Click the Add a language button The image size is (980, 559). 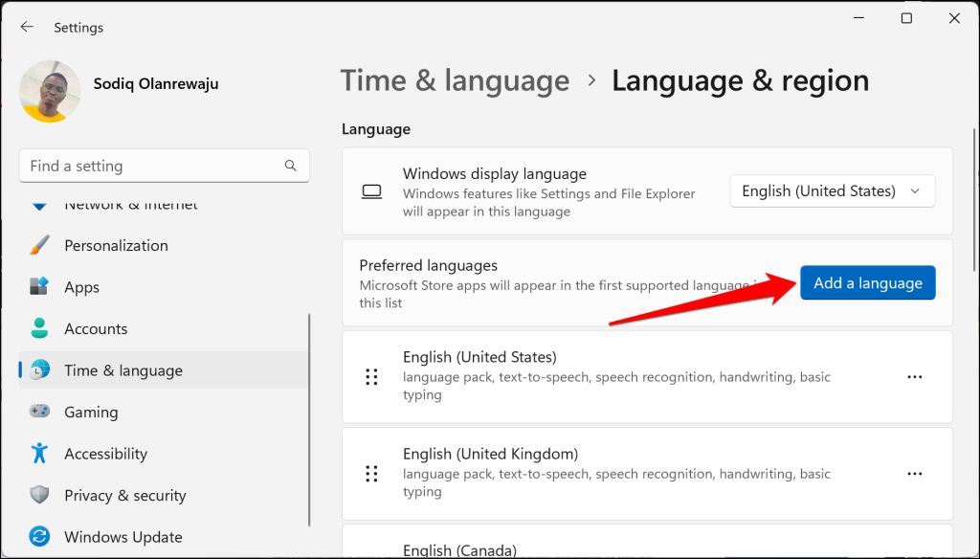pyautogui.click(x=867, y=282)
